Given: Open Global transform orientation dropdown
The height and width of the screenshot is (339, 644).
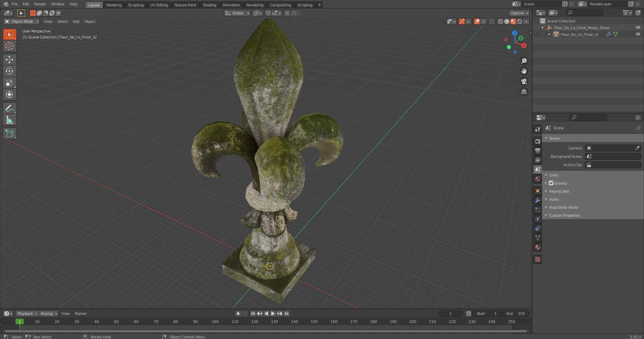Looking at the screenshot, I should pyautogui.click(x=237, y=13).
